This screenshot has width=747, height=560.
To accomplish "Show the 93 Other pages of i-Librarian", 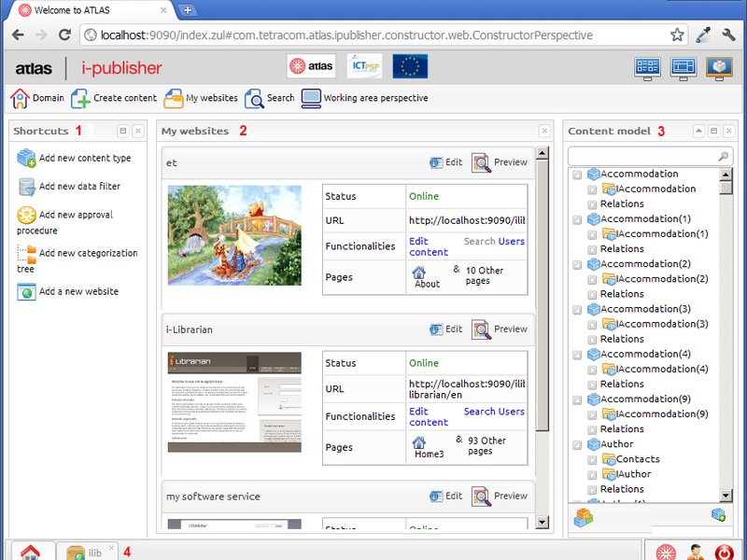I will (x=486, y=446).
